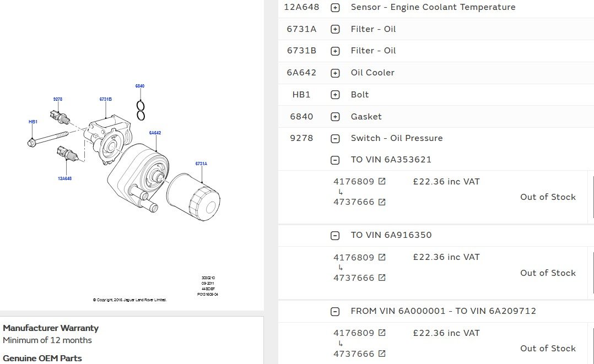The width and height of the screenshot is (594, 364).
Task: Click the 12A648 sensor label in diagram
Action: click(x=64, y=178)
